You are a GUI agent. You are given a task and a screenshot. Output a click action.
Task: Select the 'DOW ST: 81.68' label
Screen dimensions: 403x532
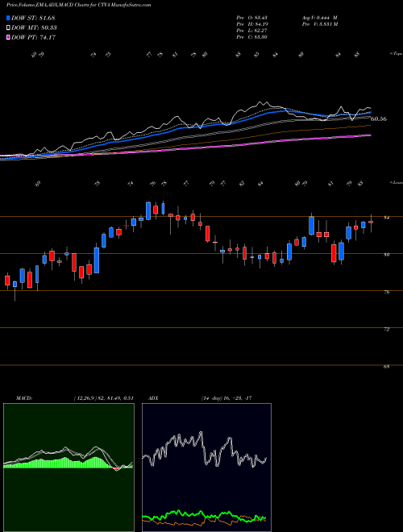coord(33,18)
